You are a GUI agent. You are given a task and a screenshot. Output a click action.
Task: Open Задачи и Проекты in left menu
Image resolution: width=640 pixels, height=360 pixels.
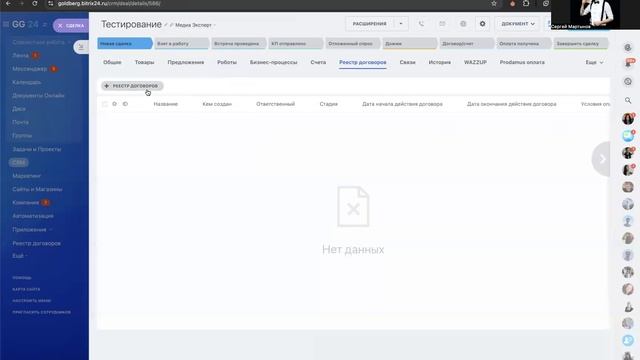point(37,149)
